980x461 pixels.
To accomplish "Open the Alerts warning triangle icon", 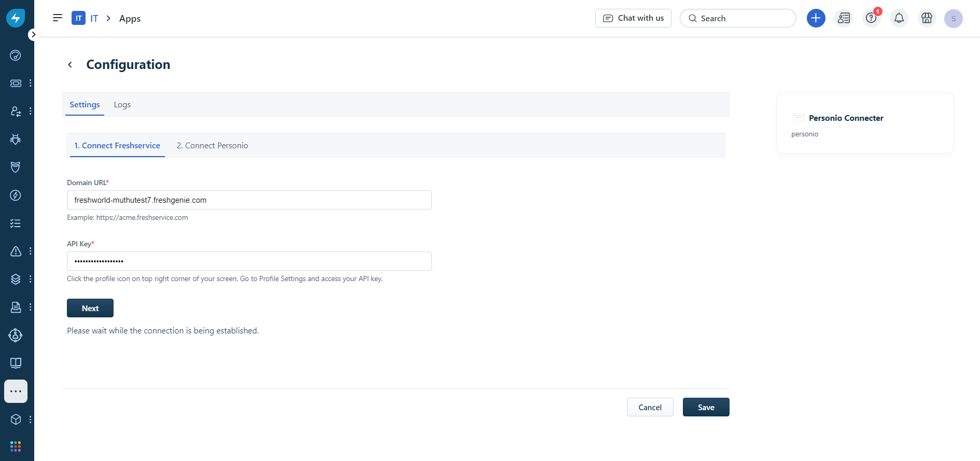I will click(16, 252).
